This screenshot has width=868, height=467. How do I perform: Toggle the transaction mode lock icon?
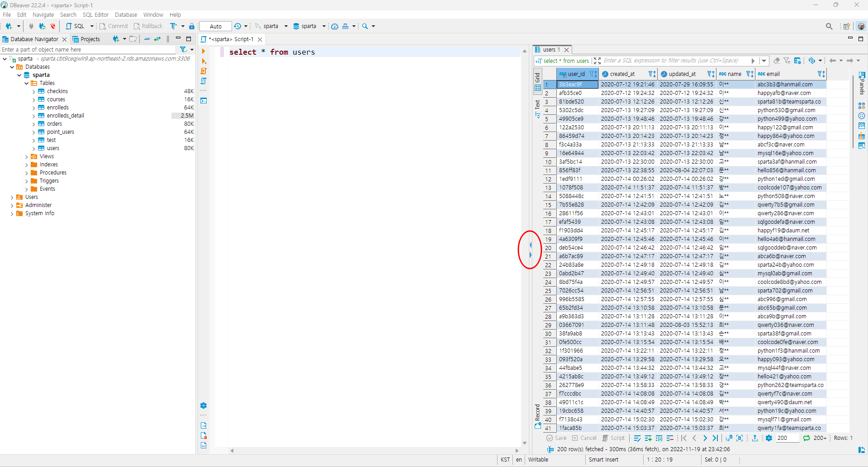point(192,26)
